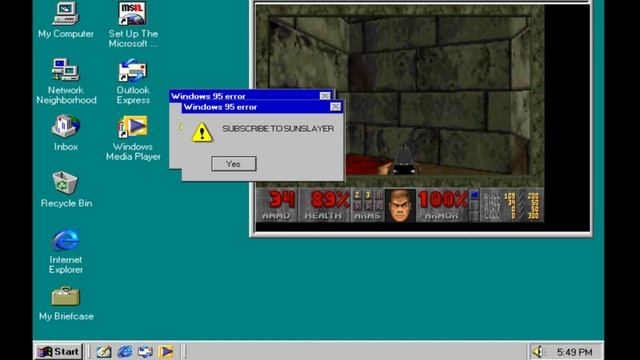The height and width of the screenshot is (360, 640).
Task: Click the 100% ARMOR readout in Doom
Action: [442, 205]
